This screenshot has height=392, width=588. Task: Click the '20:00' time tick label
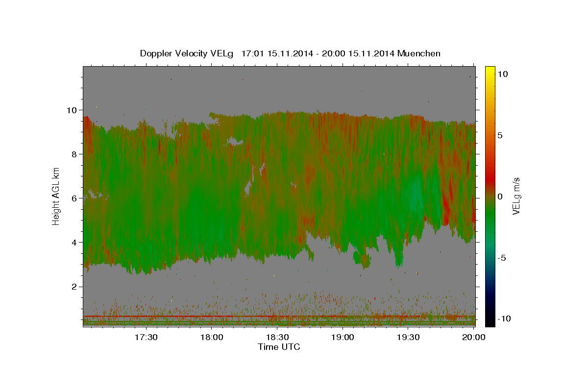(x=473, y=337)
